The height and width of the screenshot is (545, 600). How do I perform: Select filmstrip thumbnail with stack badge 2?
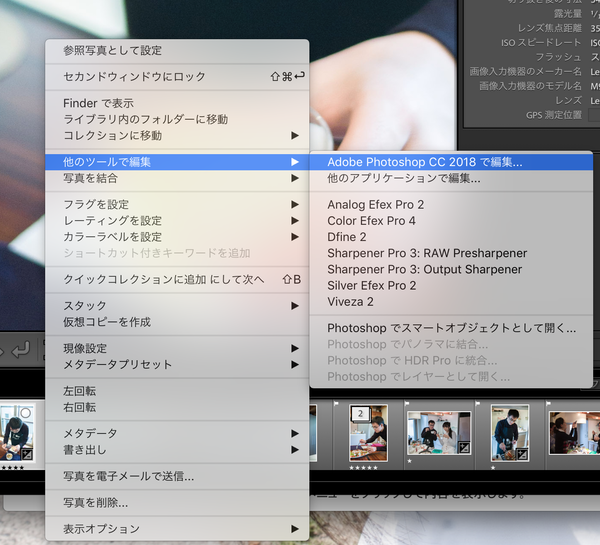[x=368, y=433]
